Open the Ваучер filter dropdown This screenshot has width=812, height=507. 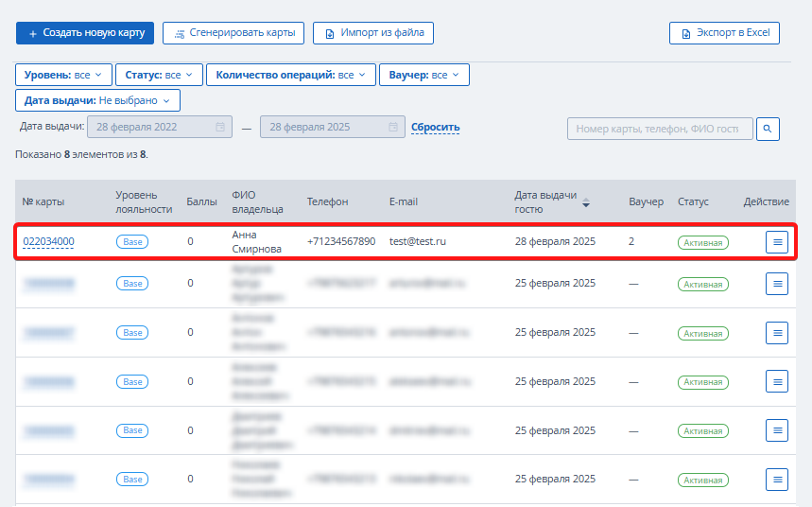point(424,75)
